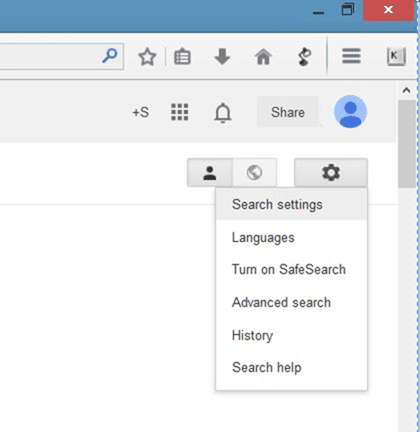Hide private results with the globe icon
Viewport: 420px width, 432px height.
click(254, 173)
